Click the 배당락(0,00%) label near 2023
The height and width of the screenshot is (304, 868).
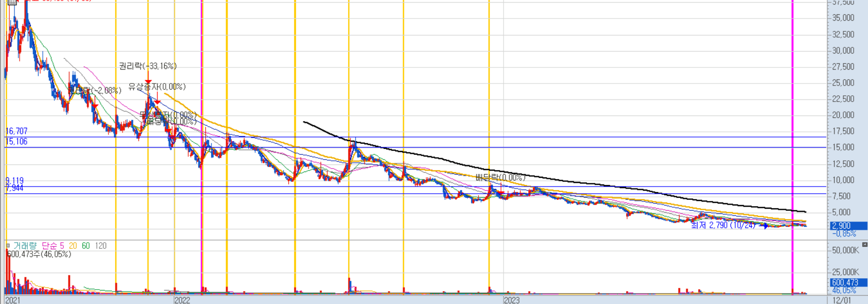[500, 177]
